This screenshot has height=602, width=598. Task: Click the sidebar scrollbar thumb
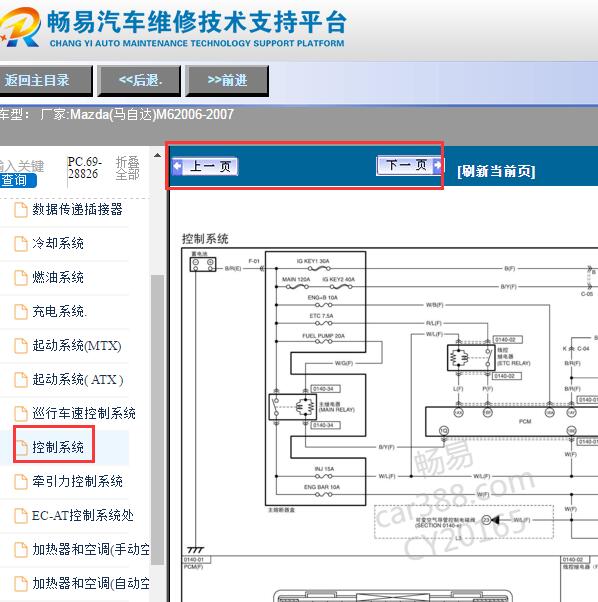(157, 420)
